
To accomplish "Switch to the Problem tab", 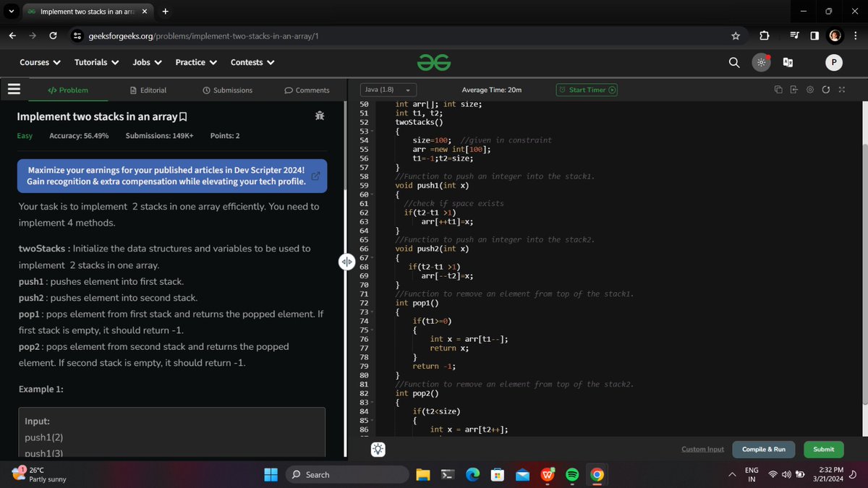I will pos(68,90).
